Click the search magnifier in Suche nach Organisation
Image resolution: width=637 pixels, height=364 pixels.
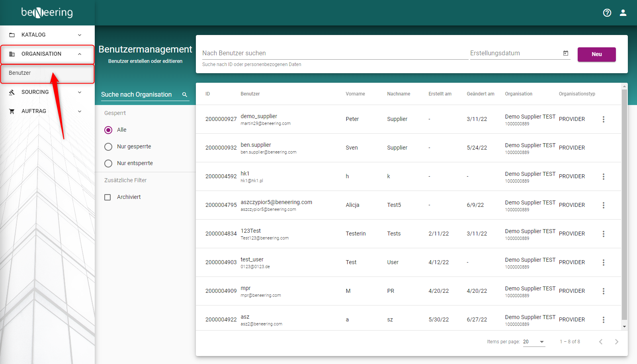pos(185,95)
